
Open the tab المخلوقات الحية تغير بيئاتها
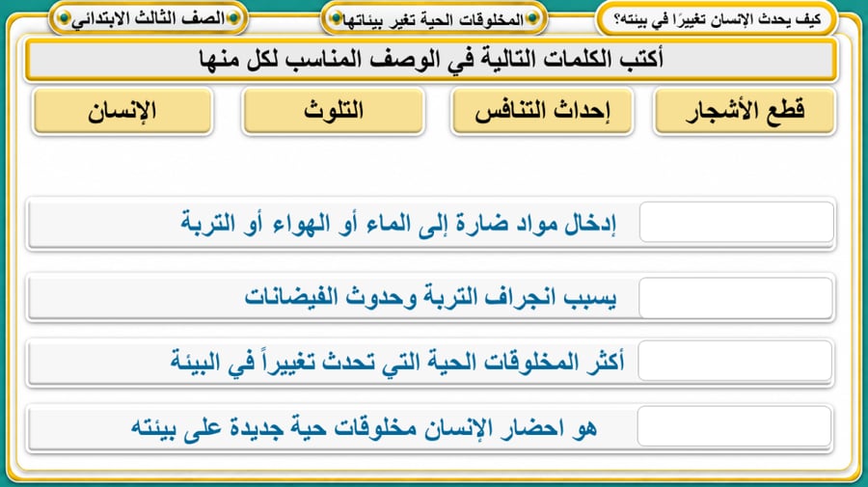[433, 20]
